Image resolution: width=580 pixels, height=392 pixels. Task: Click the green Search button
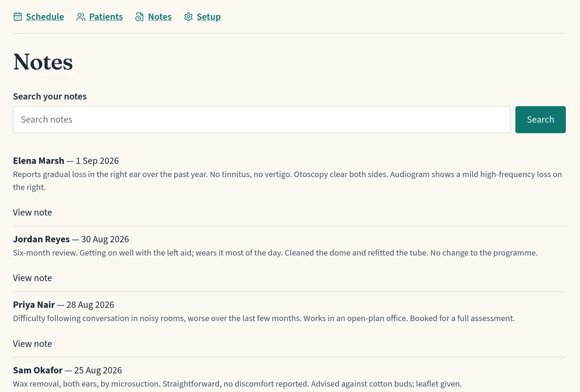point(540,120)
